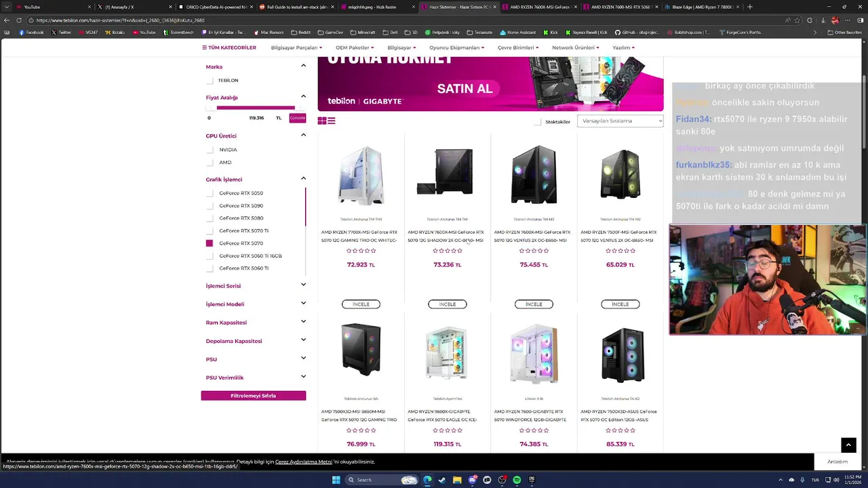
Task: Toggle the Stoktakiler in-stock checkbox
Action: tap(538, 122)
